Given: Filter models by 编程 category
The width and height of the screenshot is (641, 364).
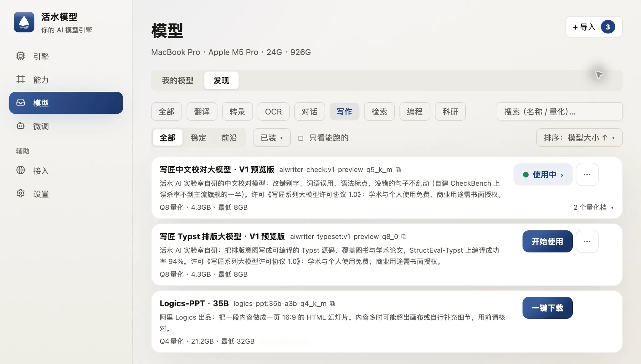Looking at the screenshot, I should [415, 111].
